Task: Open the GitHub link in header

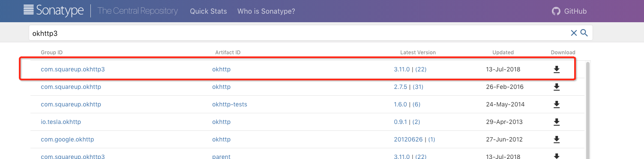Action: click(x=569, y=11)
